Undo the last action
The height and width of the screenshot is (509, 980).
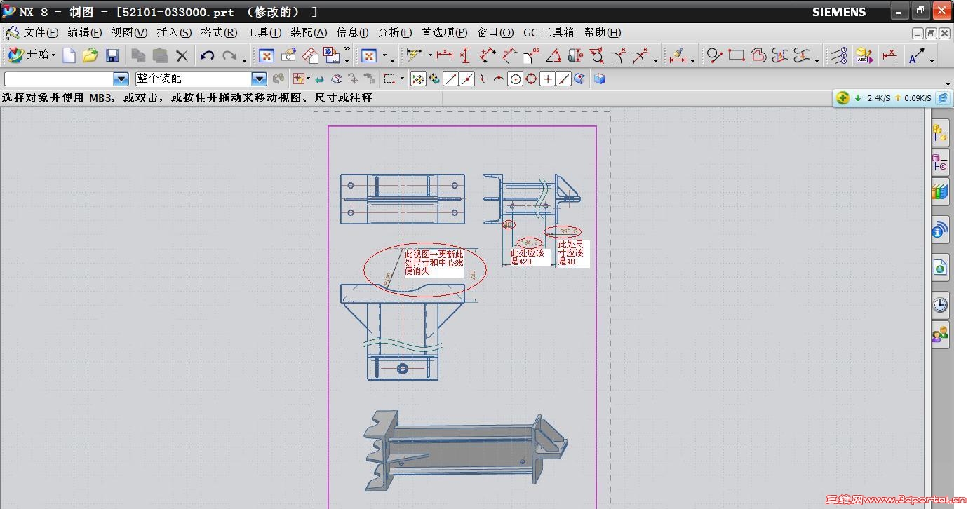coord(207,55)
